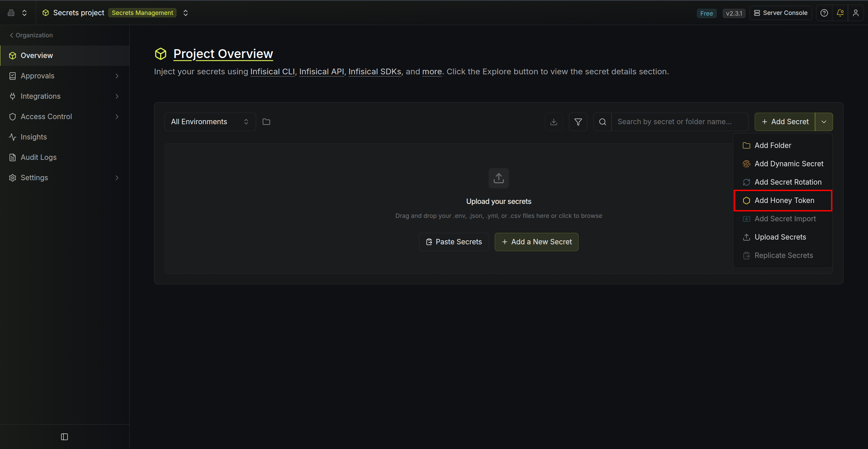Choose Add Folder from the menu
This screenshot has height=449, width=868.
tap(783, 146)
